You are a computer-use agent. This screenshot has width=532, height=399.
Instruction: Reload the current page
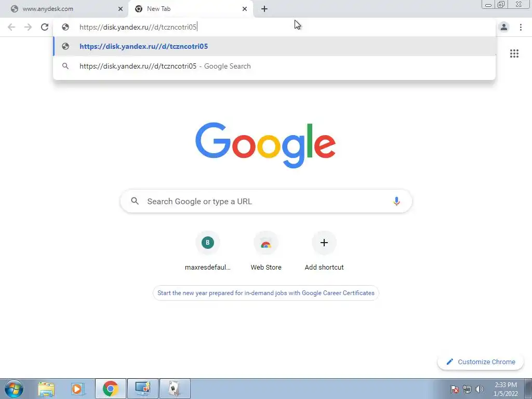(x=45, y=27)
